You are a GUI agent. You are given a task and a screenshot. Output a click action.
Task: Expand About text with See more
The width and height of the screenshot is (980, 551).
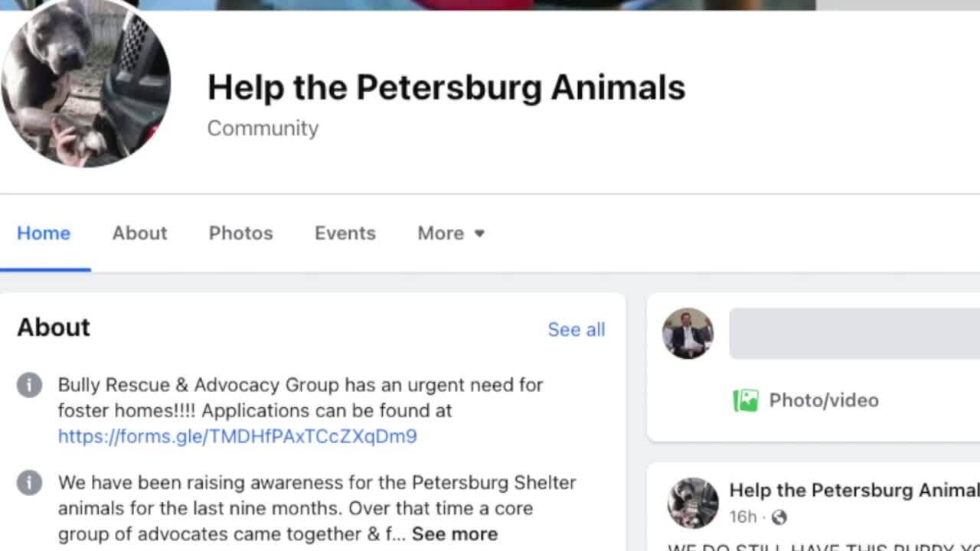pyautogui.click(x=455, y=533)
